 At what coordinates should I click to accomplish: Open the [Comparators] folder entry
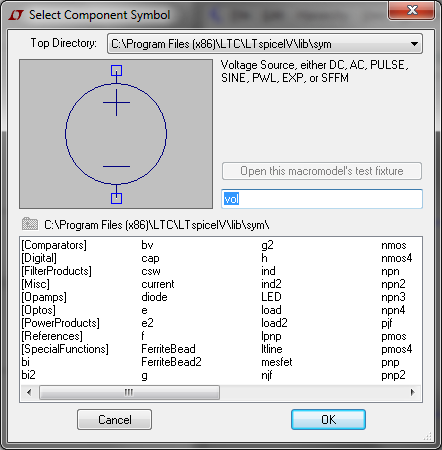pos(54,245)
